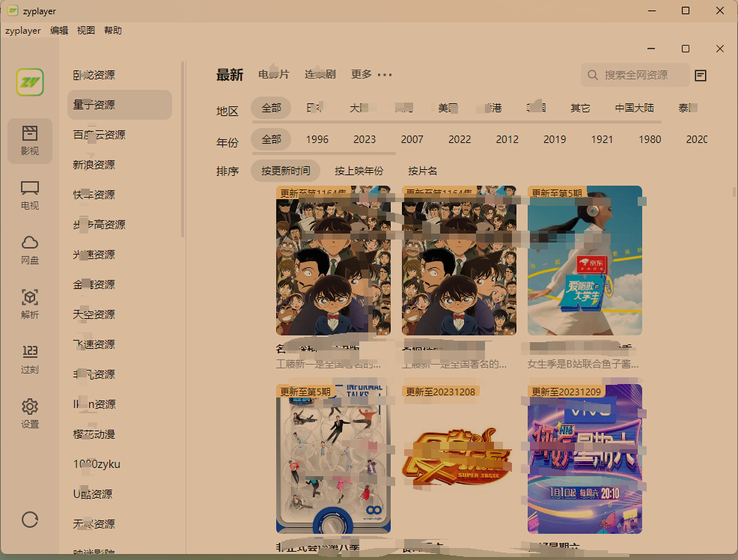Select 全部 in the 地区 filter

pyautogui.click(x=271, y=108)
